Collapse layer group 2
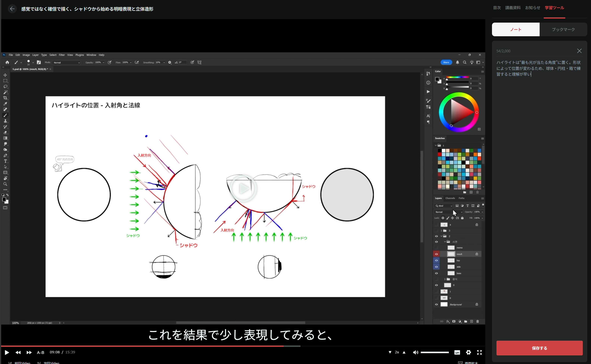 [441, 236]
